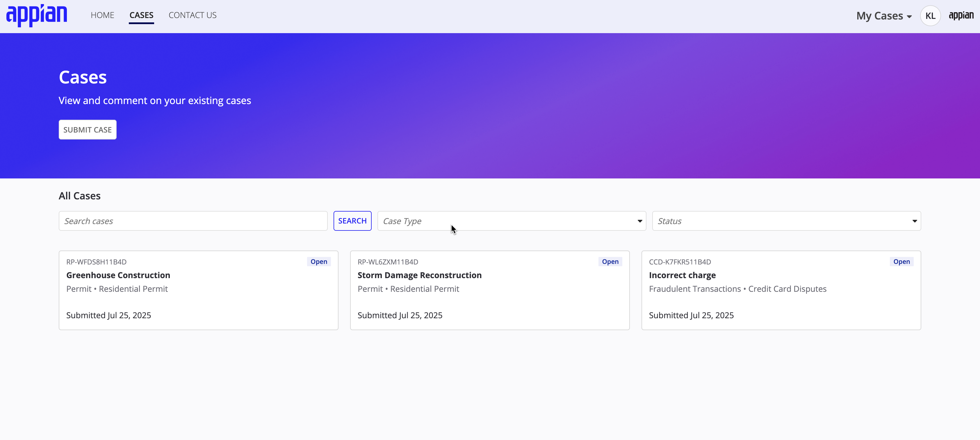The image size is (980, 440).
Task: Open the Incorrect charge case
Action: point(682,275)
